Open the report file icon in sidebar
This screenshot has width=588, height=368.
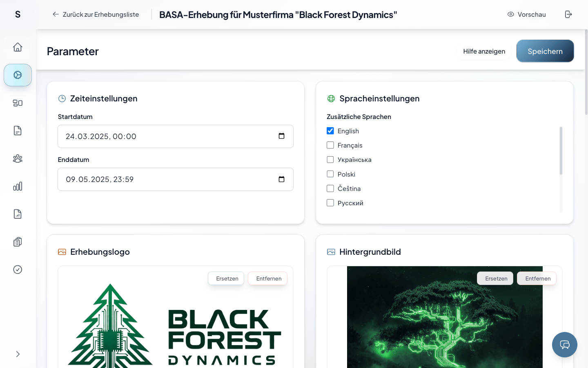pos(18,214)
